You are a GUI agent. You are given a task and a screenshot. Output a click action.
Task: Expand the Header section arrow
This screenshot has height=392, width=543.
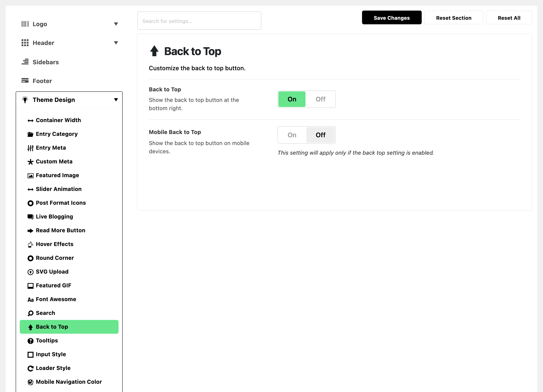116,43
